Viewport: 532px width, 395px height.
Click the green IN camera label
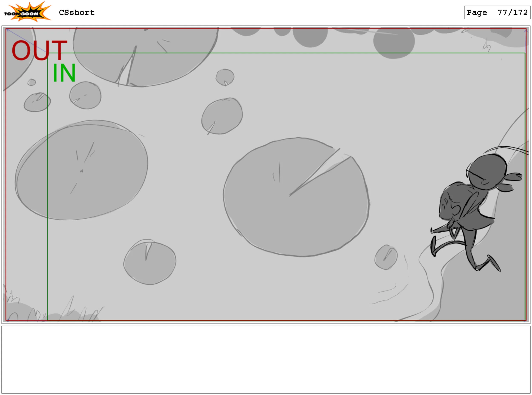[x=64, y=73]
